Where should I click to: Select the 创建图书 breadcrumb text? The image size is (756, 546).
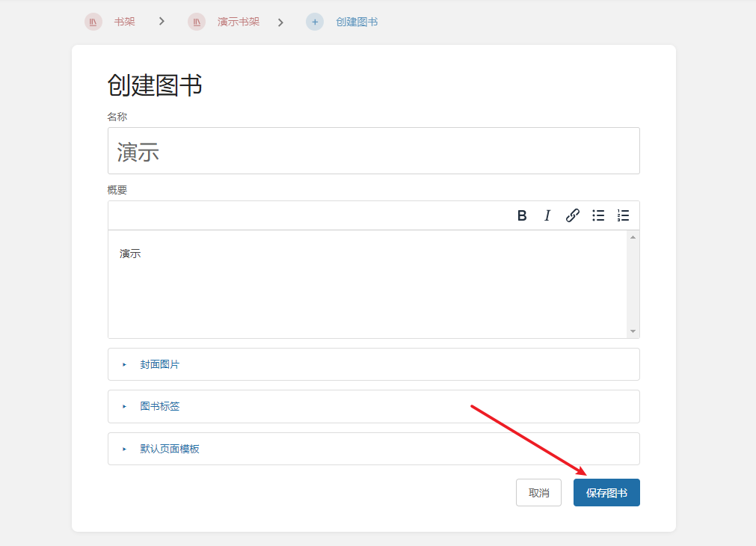click(x=357, y=22)
